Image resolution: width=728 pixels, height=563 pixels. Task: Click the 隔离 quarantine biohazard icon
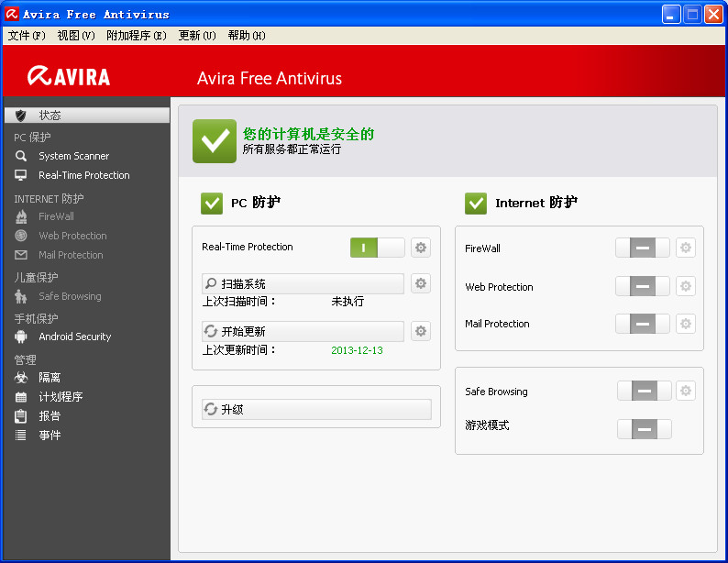tap(21, 378)
